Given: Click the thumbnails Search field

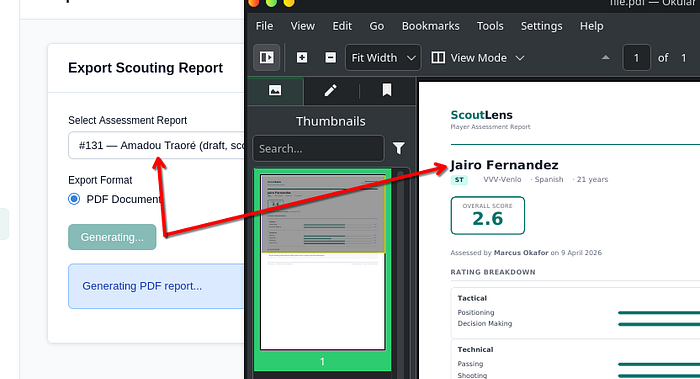Looking at the screenshot, I should (318, 148).
